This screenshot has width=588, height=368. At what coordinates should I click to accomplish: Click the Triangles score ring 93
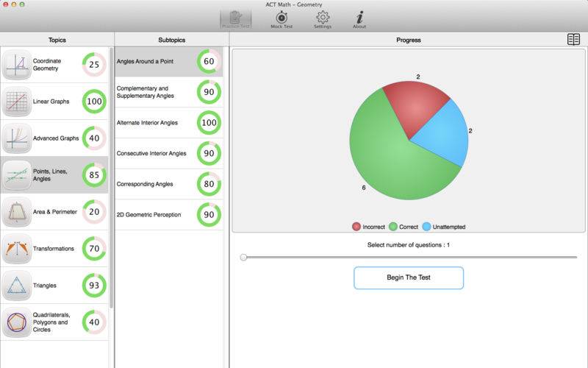(94, 286)
